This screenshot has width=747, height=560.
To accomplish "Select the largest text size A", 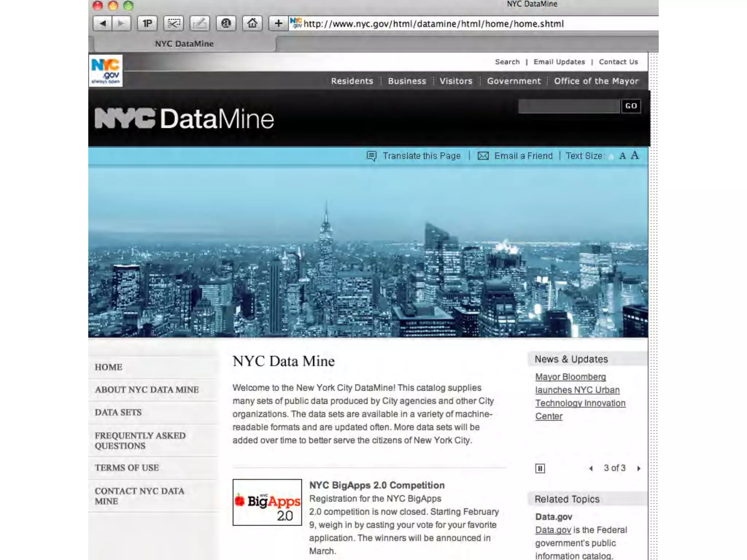I will pyautogui.click(x=635, y=155).
